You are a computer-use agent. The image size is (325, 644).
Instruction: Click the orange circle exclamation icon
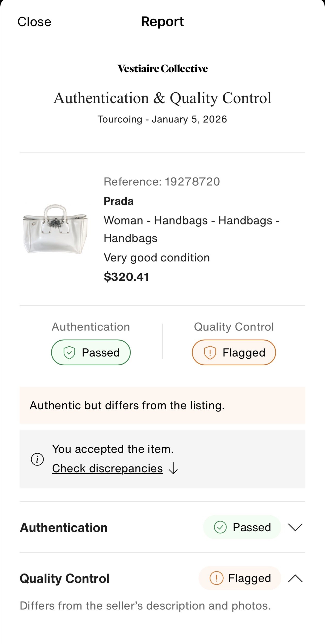216,578
